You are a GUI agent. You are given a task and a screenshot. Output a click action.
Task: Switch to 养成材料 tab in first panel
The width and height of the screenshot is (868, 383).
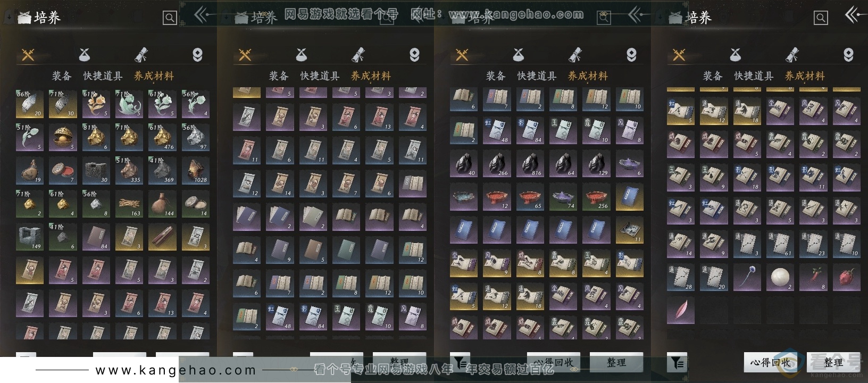click(154, 76)
